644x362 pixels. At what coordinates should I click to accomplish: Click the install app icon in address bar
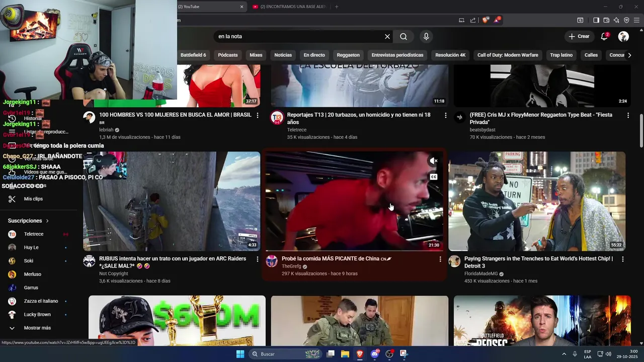tap(461, 20)
